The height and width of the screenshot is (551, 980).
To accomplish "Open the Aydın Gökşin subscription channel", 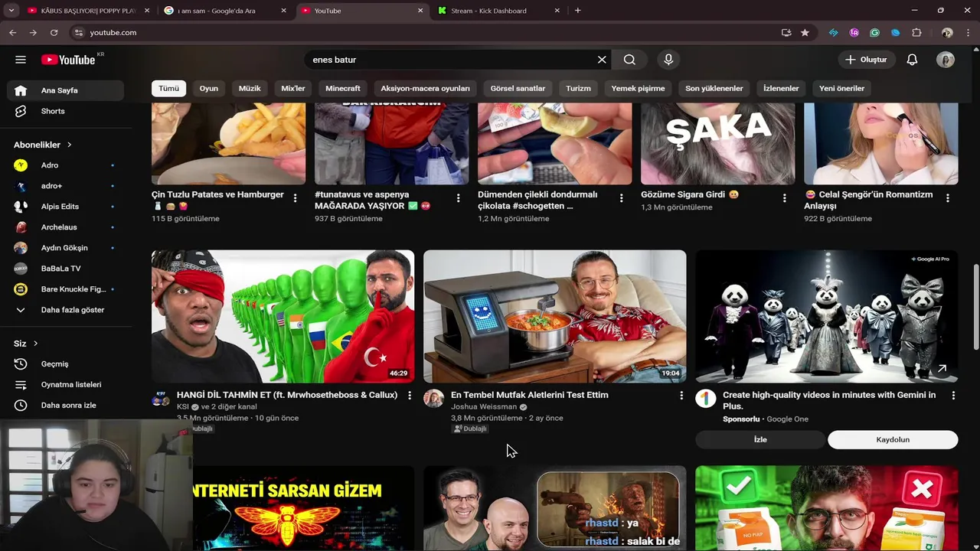I will point(66,248).
